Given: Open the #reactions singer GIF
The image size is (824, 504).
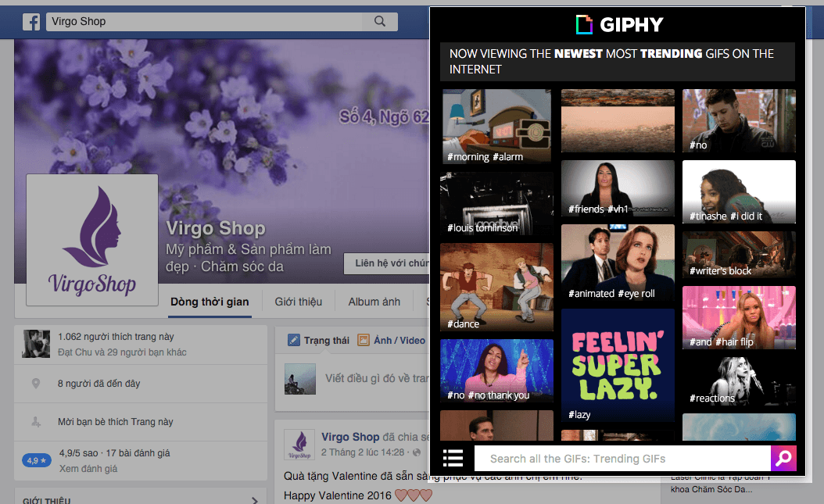Looking at the screenshot, I should click(x=739, y=381).
